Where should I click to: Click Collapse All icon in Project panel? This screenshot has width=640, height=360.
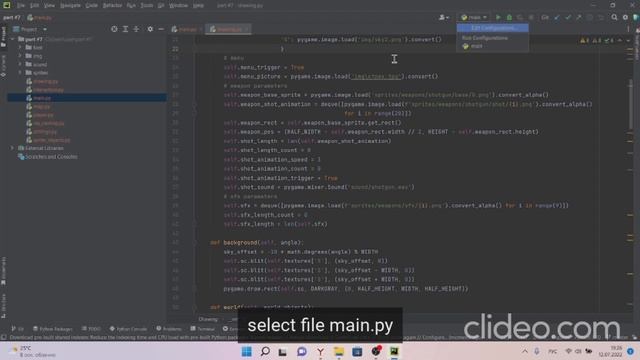136,29
